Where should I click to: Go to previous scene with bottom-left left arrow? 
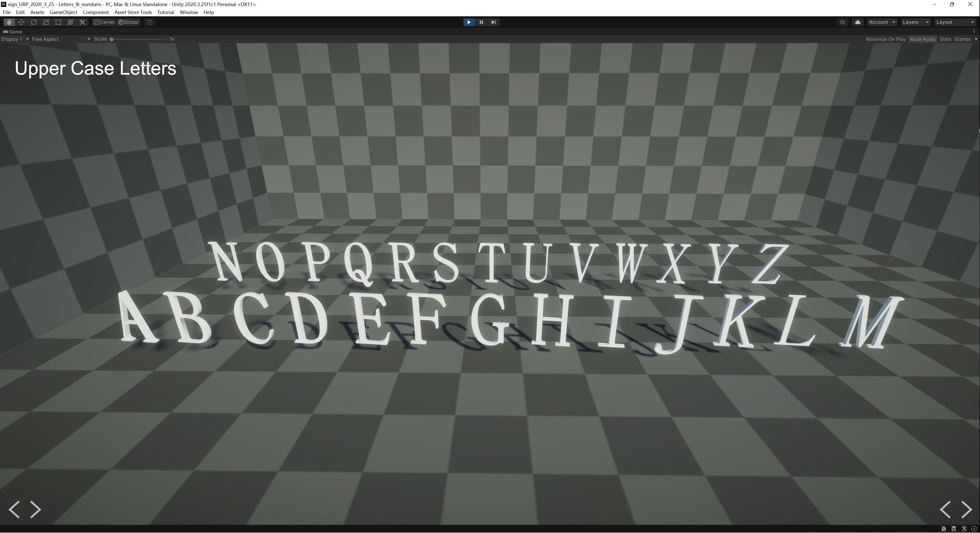pyautogui.click(x=14, y=510)
